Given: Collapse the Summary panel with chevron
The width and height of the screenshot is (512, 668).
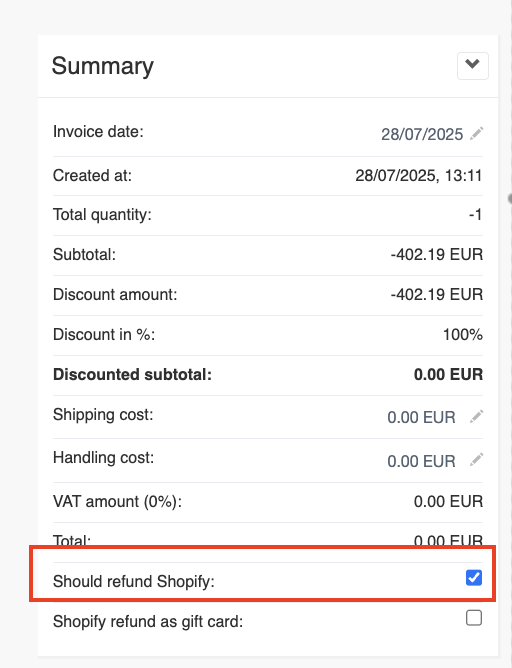Looking at the screenshot, I should [472, 66].
